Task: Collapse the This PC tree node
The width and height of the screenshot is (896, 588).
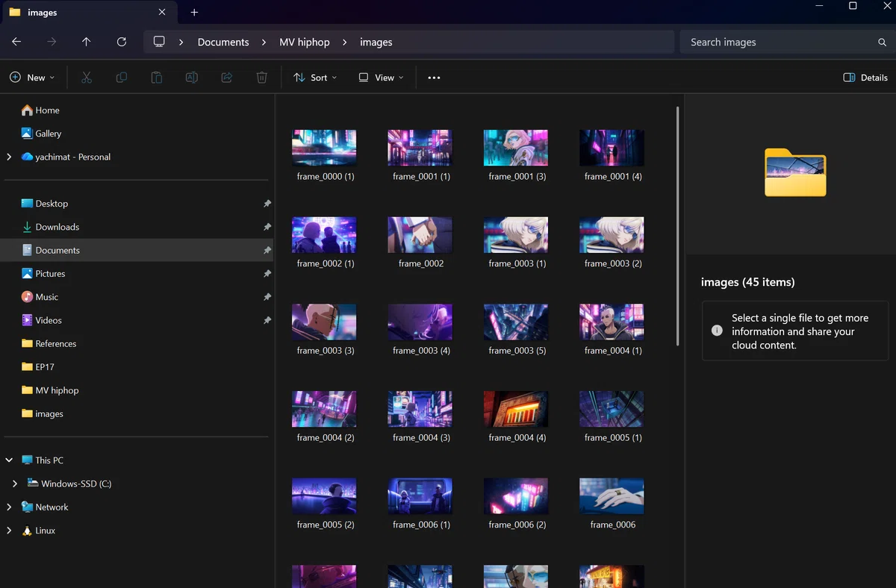Action: point(9,460)
